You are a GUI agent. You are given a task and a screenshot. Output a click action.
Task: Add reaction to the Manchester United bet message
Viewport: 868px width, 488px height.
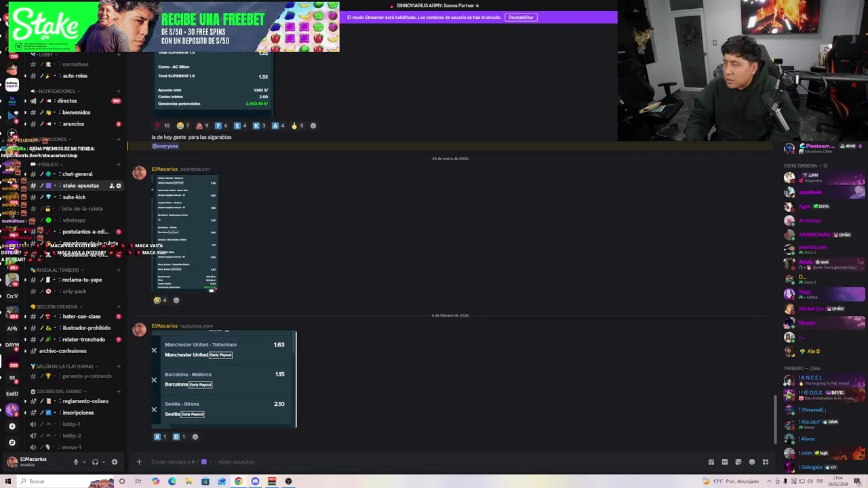(195, 437)
